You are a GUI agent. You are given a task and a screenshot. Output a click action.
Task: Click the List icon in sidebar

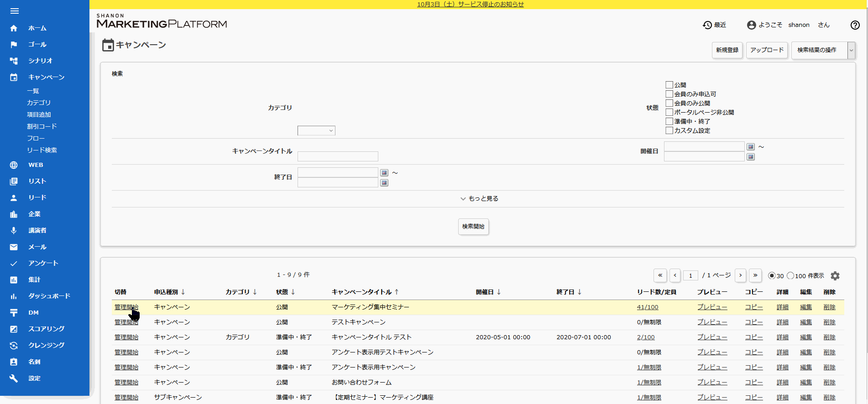click(x=14, y=181)
